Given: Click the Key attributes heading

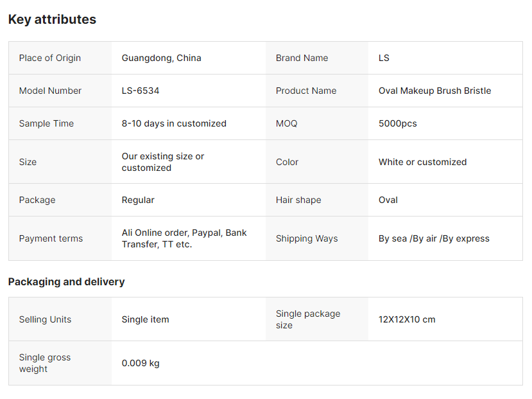Looking at the screenshot, I should tap(52, 19).
